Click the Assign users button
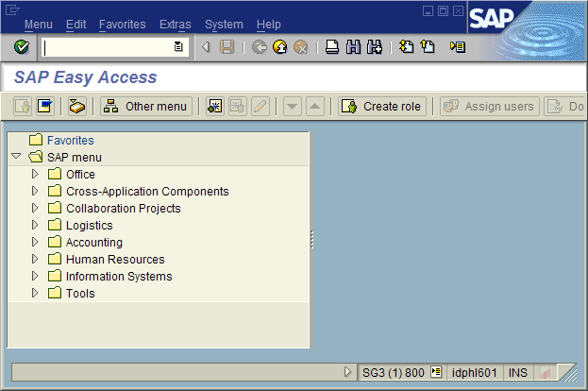The image size is (588, 391). [x=490, y=107]
